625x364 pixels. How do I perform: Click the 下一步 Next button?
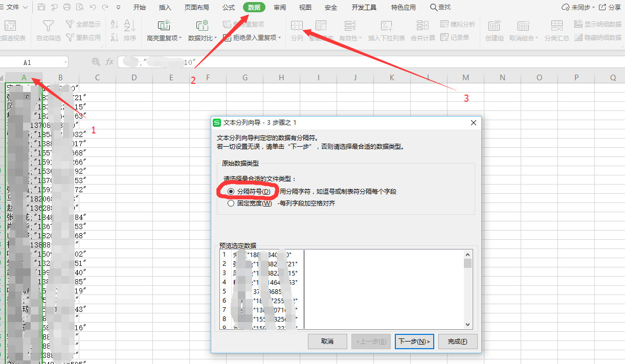pyautogui.click(x=414, y=342)
